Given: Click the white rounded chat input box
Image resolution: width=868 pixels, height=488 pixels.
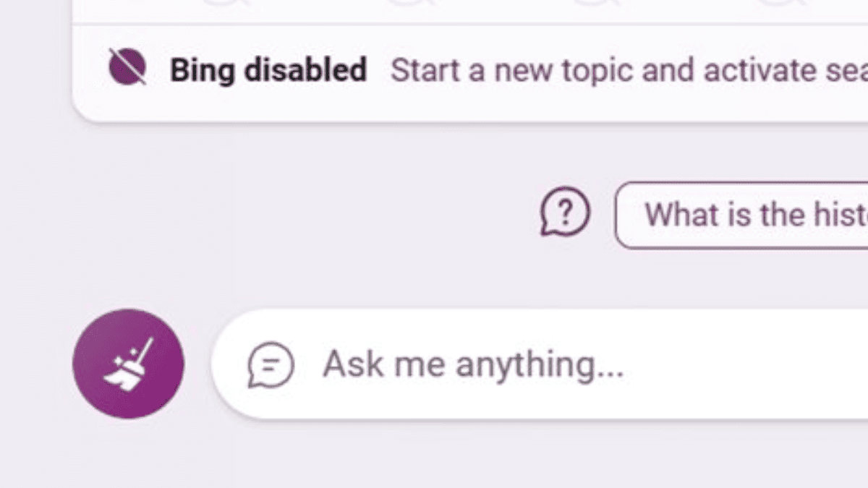Looking at the screenshot, I should click(540, 364).
